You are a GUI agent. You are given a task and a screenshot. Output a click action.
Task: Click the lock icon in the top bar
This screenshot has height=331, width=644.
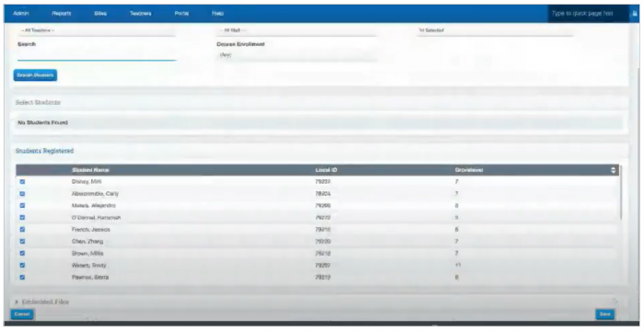coord(635,14)
